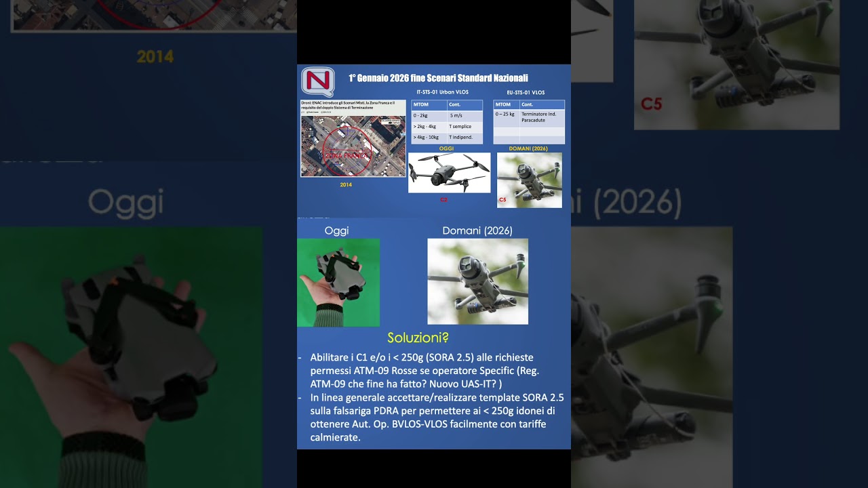This screenshot has width=868, height=488.
Task: Click the "IT-STS-01 Urban VLOS" table caption
Action: tap(442, 92)
